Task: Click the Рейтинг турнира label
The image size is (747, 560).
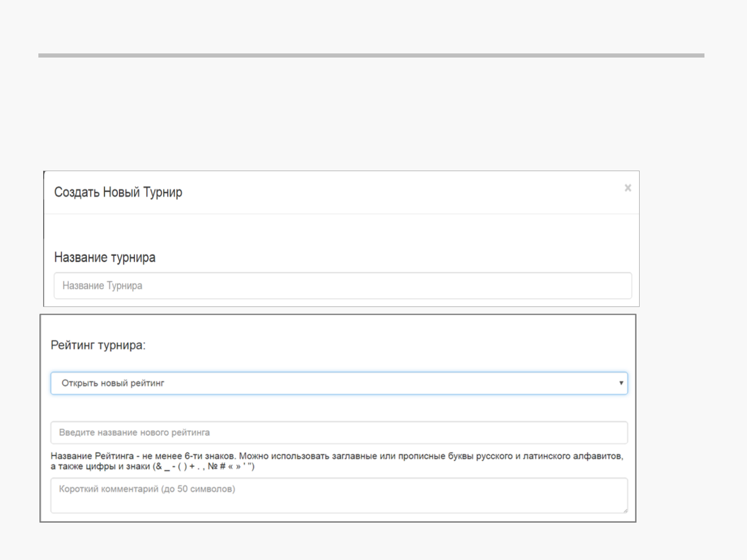Action: click(98, 345)
